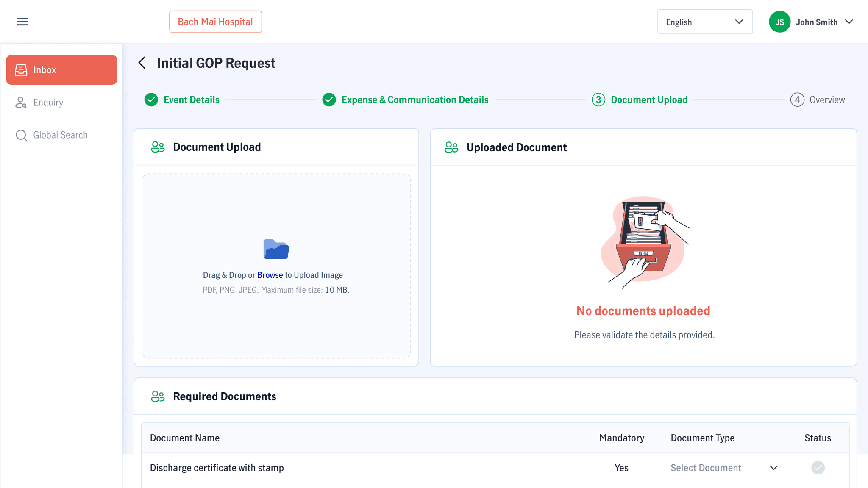Click the blue folder upload icon
Image resolution: width=868 pixels, height=488 pixels.
(x=276, y=249)
